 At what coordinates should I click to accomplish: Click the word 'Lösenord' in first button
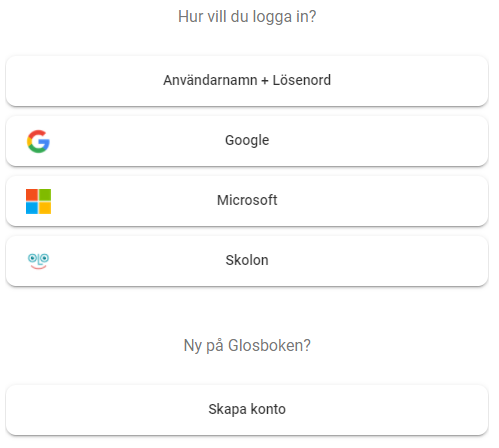tap(302, 80)
